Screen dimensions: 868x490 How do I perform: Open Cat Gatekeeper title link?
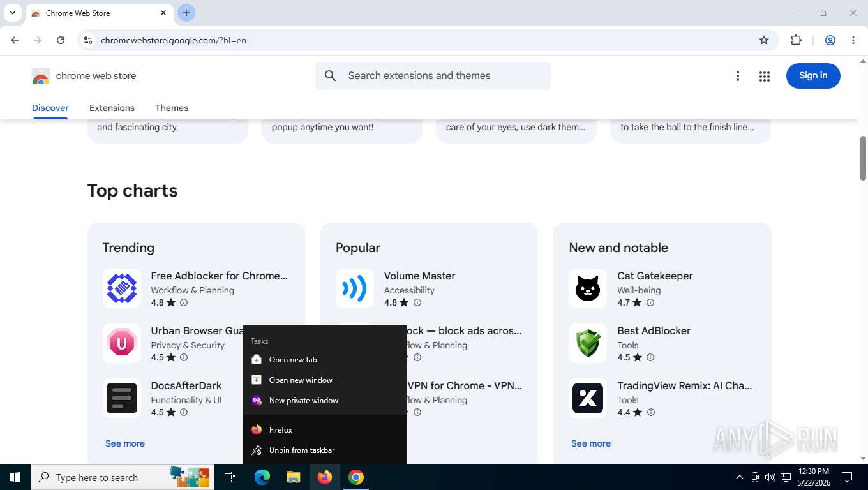(655, 276)
